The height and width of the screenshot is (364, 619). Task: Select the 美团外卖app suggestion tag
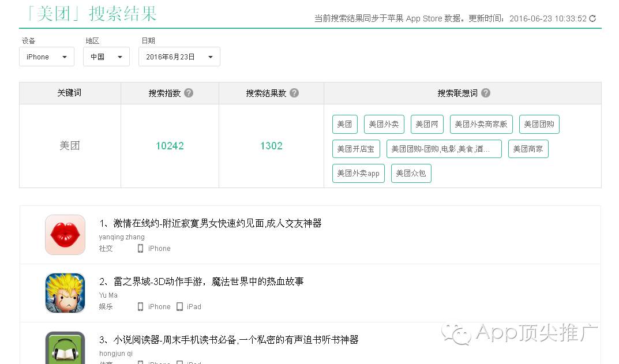pyautogui.click(x=358, y=173)
